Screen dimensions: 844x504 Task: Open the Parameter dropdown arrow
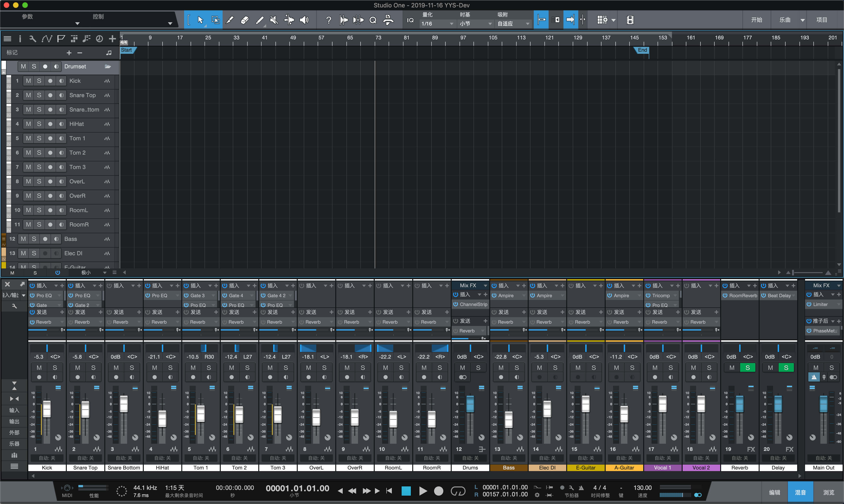point(77,23)
